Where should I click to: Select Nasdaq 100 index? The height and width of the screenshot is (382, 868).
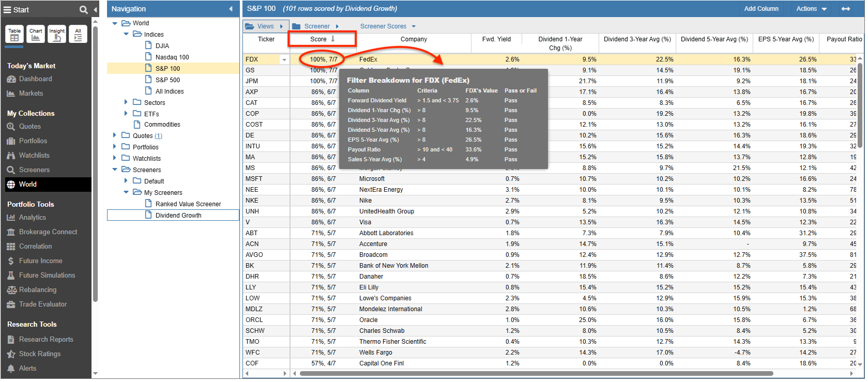[172, 57]
